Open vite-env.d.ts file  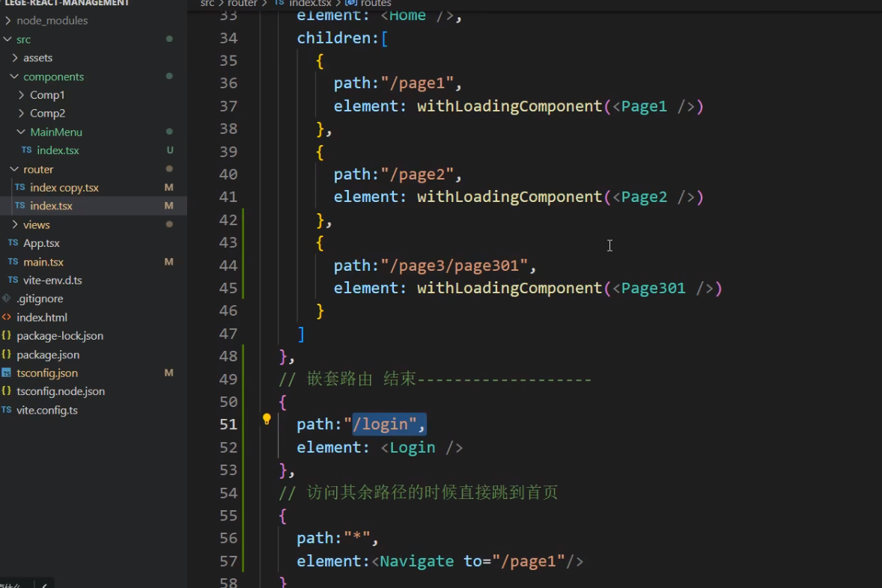coord(52,280)
